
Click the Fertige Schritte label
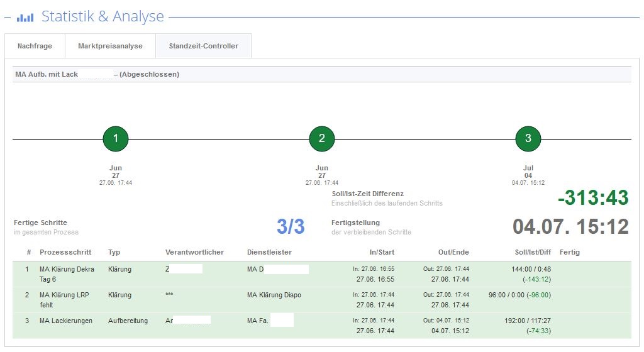40,223
